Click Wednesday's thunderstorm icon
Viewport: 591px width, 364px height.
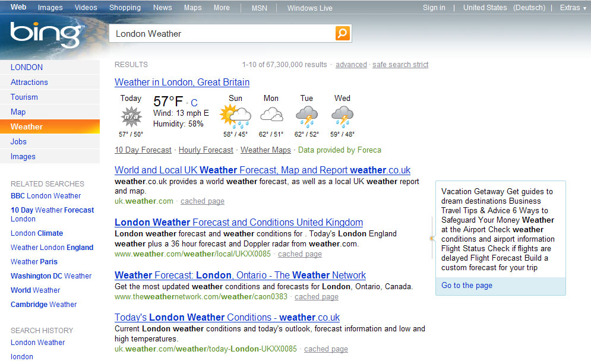[342, 116]
